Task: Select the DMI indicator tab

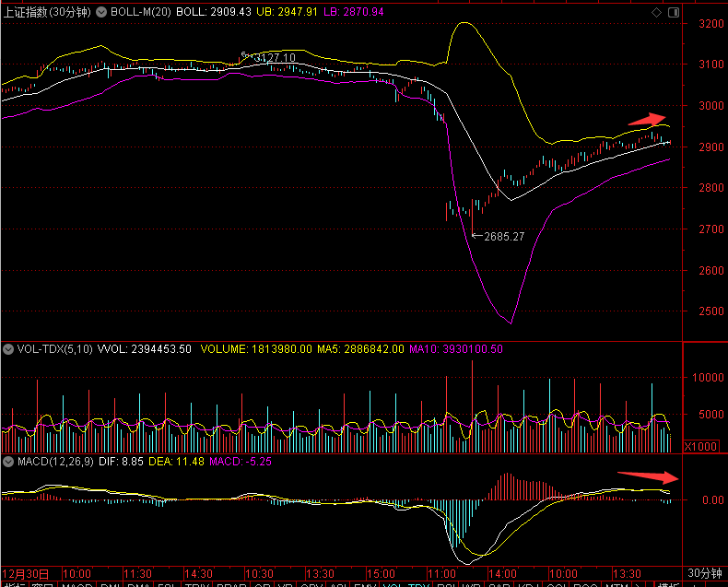Action: click(111, 584)
